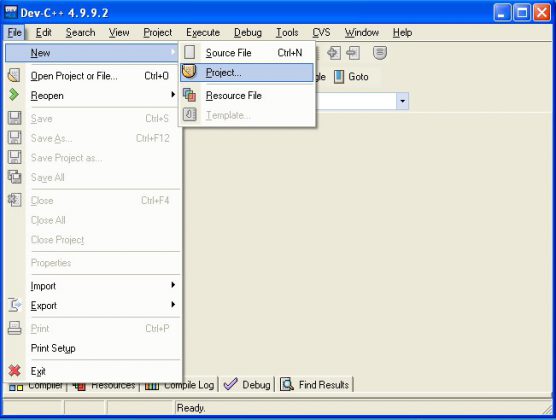Click the Project shield icon in submenu
The image size is (556, 420).
[x=189, y=72]
